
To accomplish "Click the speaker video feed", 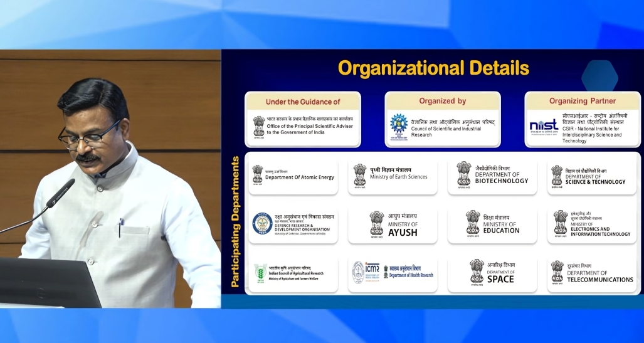I will click(x=110, y=179).
